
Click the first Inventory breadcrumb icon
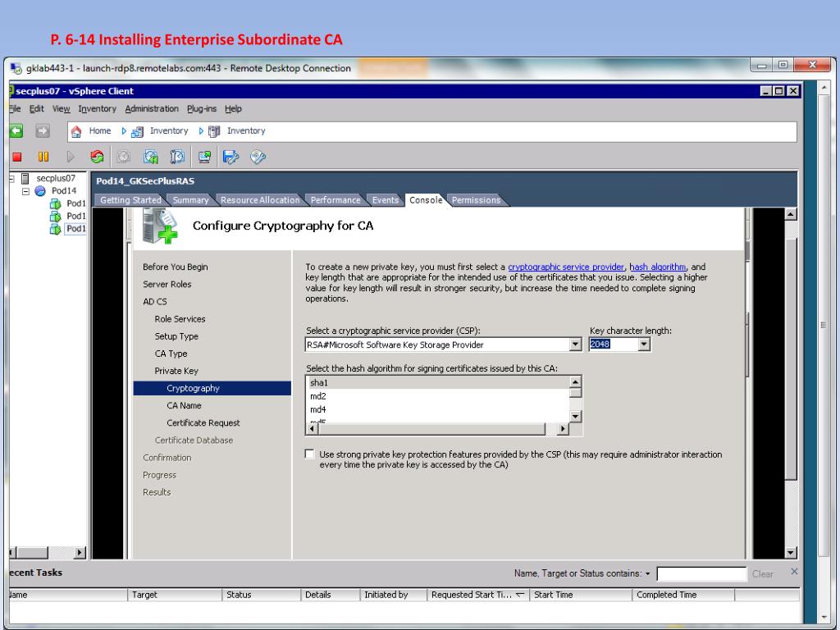tap(138, 131)
